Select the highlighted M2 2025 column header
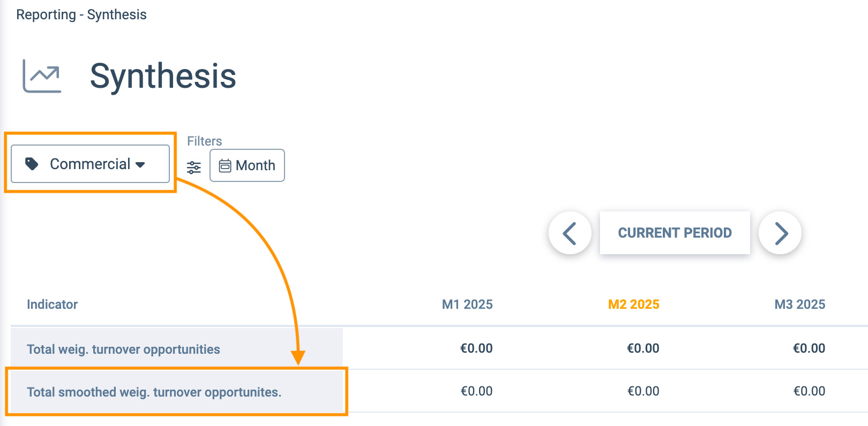The width and height of the screenshot is (868, 426). 634,305
